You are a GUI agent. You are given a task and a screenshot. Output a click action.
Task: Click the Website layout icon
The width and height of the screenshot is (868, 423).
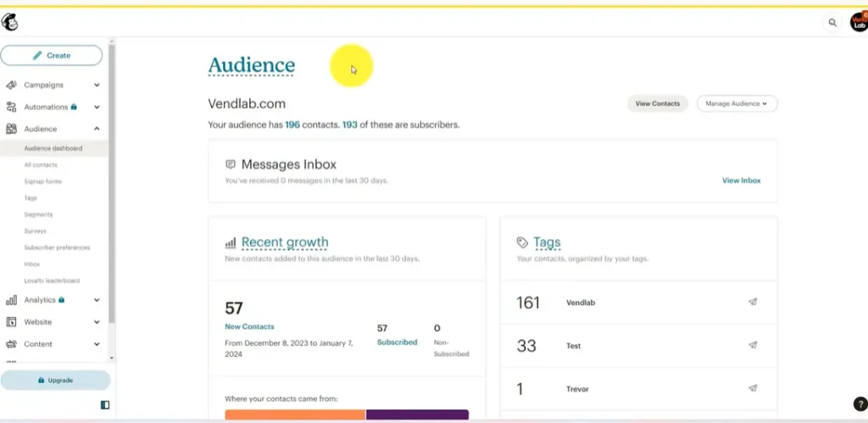coord(11,322)
